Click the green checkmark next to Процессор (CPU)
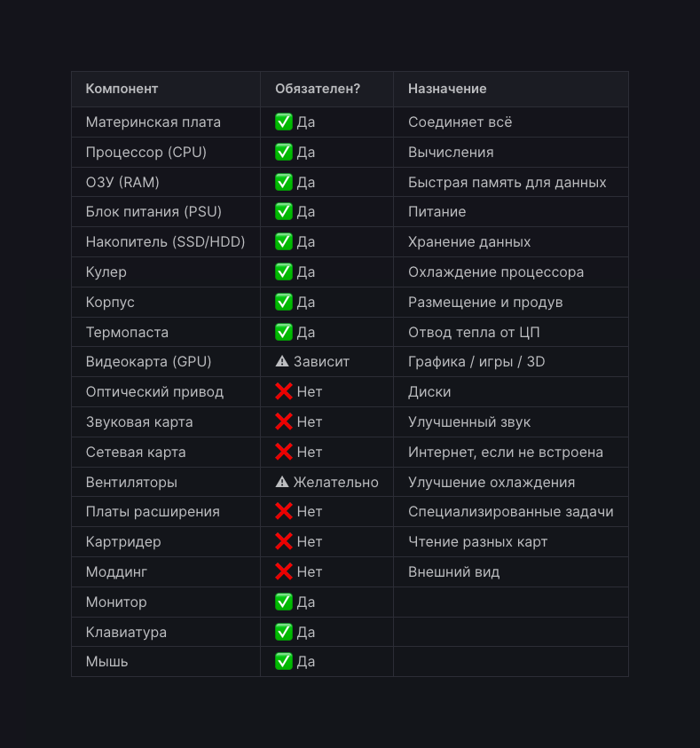This screenshot has width=700, height=748. tap(284, 153)
